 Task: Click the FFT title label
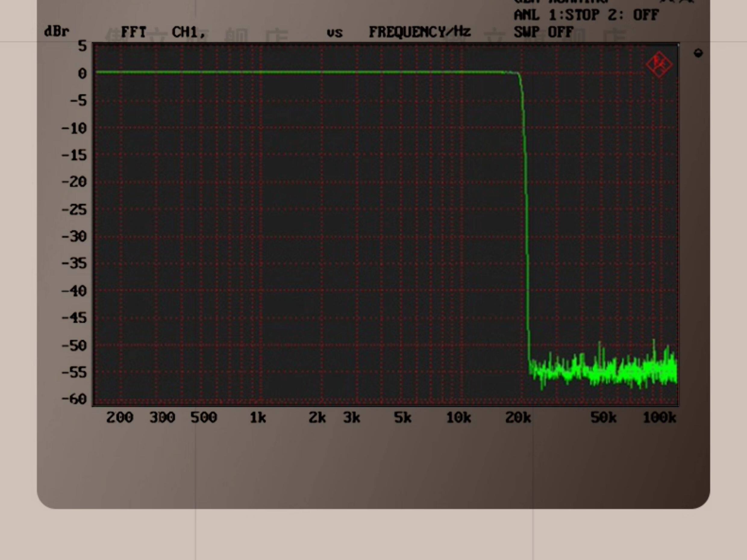133,33
